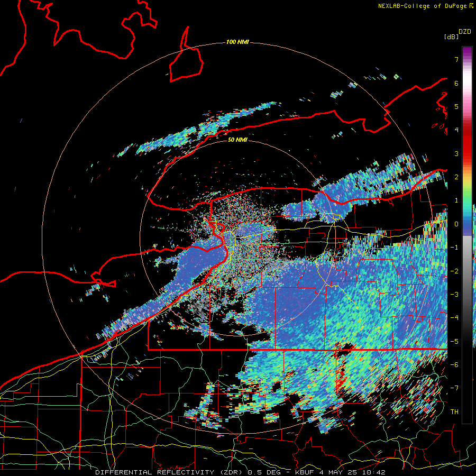This screenshot has width=476, height=476.
Task: Click the 2 value on color scale
Action: (456, 177)
